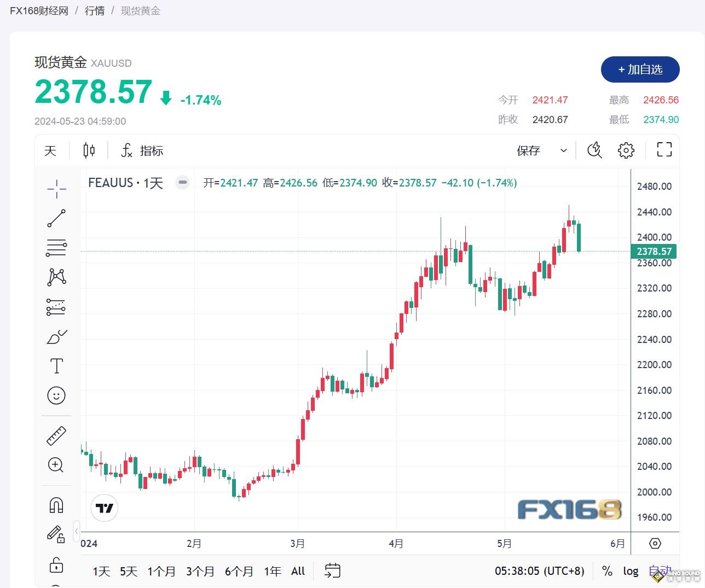Viewport: 705px width, 588px height.
Task: Expand the 保存 dropdown arrow
Action: 564,150
